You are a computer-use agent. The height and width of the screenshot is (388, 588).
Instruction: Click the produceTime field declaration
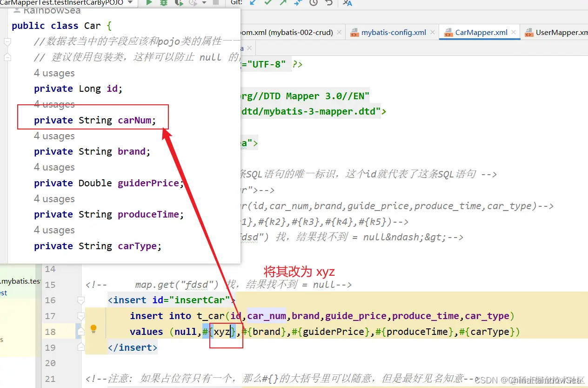109,214
